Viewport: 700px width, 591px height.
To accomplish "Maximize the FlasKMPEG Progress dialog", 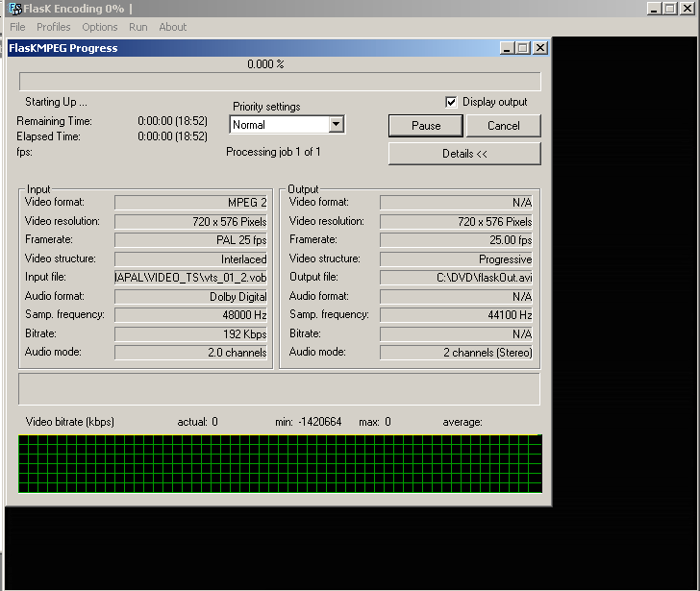I will coord(523,48).
